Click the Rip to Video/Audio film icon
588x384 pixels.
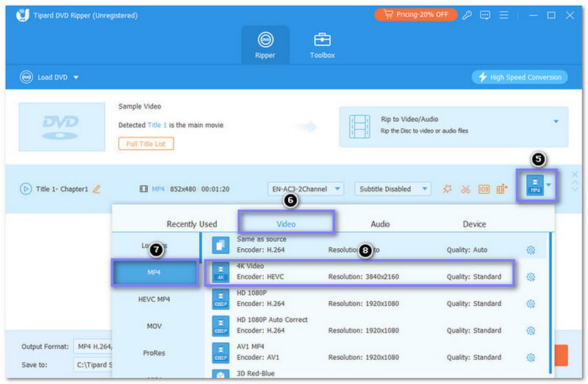click(x=359, y=126)
